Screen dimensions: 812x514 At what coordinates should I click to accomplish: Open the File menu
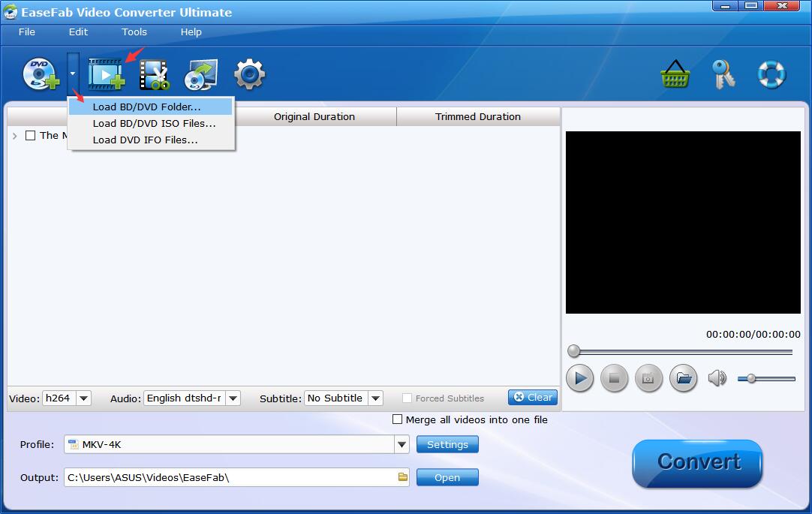(27, 32)
